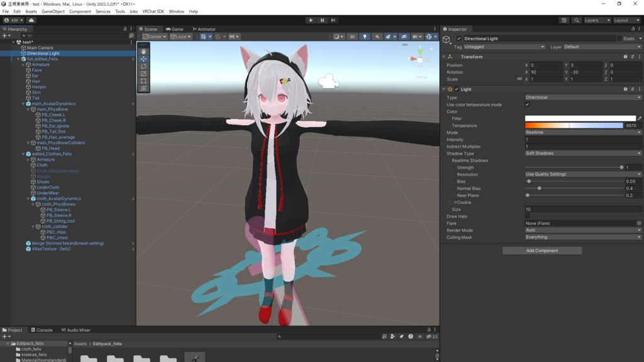
Task: Click the Filter color swatch
Action: point(580,118)
